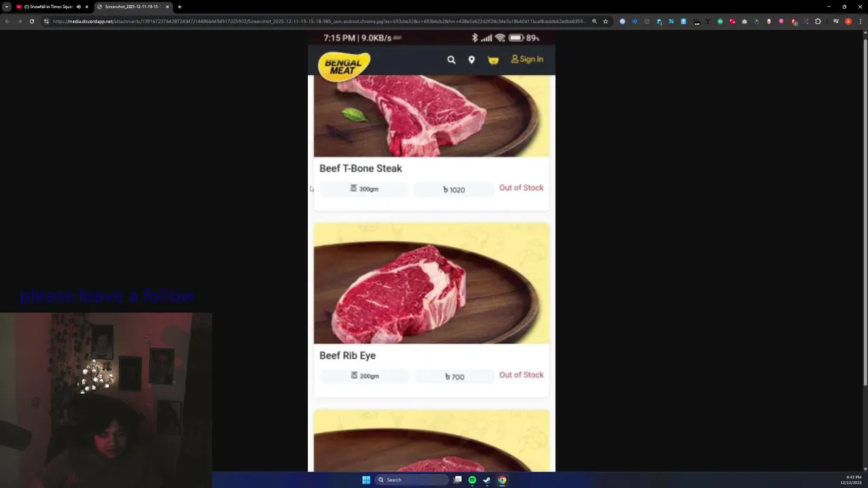Image resolution: width=868 pixels, height=488 pixels.
Task: Open the Beef T-Bone Steak product image
Action: tap(431, 116)
